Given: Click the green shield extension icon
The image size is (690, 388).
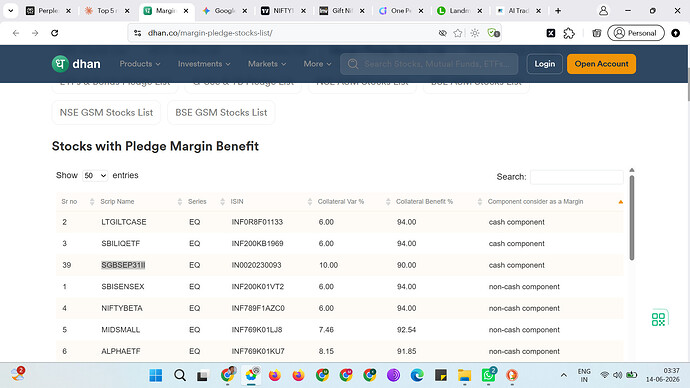Looking at the screenshot, I should [493, 33].
